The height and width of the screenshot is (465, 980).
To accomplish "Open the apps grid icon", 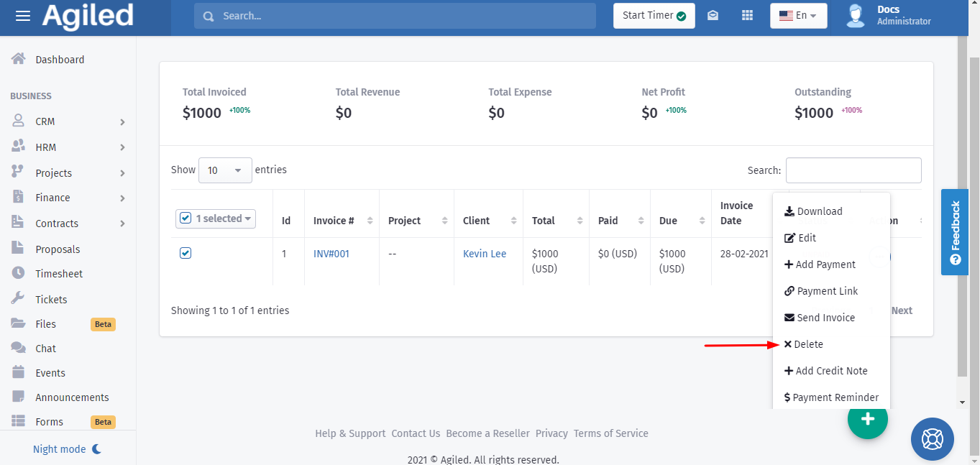I will pyautogui.click(x=747, y=16).
